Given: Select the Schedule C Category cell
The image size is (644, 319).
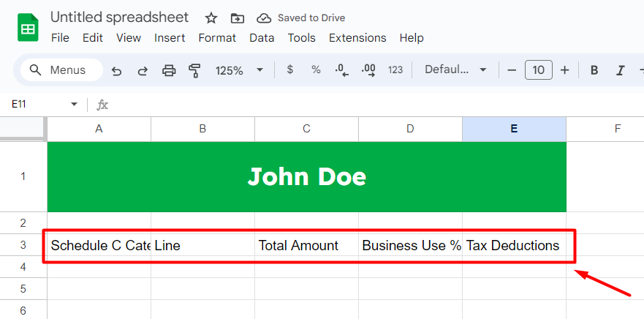Looking at the screenshot, I should pos(99,245).
